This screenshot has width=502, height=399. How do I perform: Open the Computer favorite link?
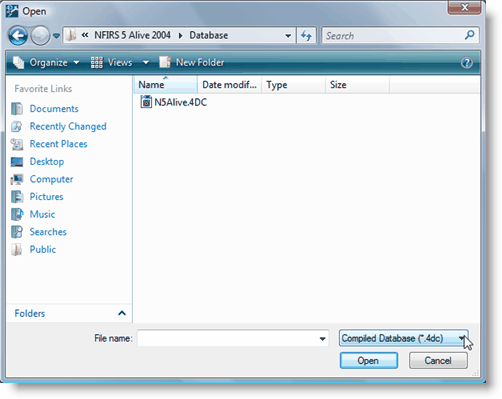coord(51,179)
